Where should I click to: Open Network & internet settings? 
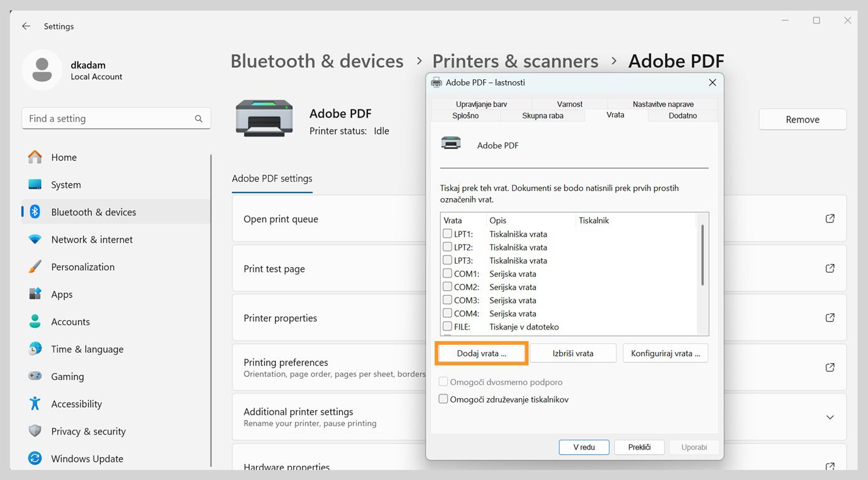coord(92,240)
